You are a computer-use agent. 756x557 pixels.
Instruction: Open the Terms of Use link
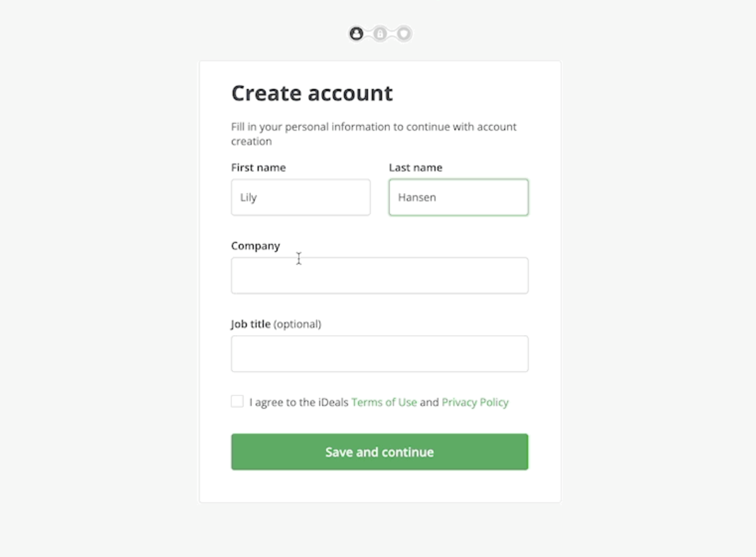[x=384, y=402]
